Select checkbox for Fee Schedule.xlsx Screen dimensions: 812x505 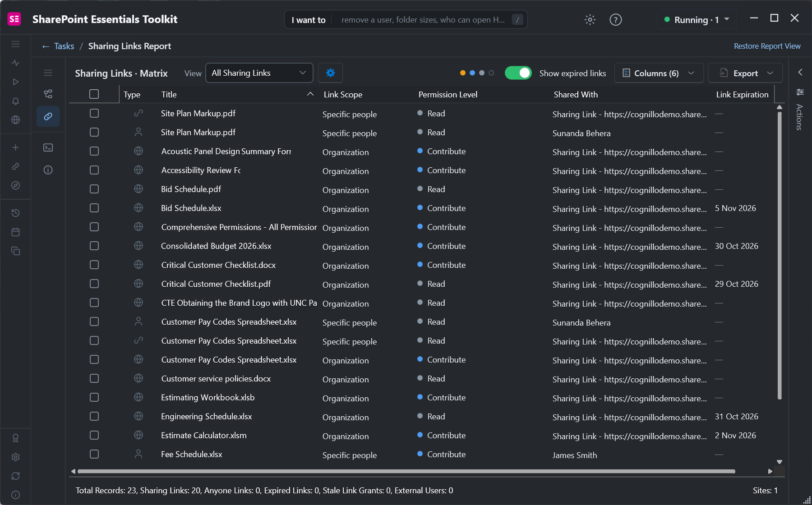pos(94,454)
